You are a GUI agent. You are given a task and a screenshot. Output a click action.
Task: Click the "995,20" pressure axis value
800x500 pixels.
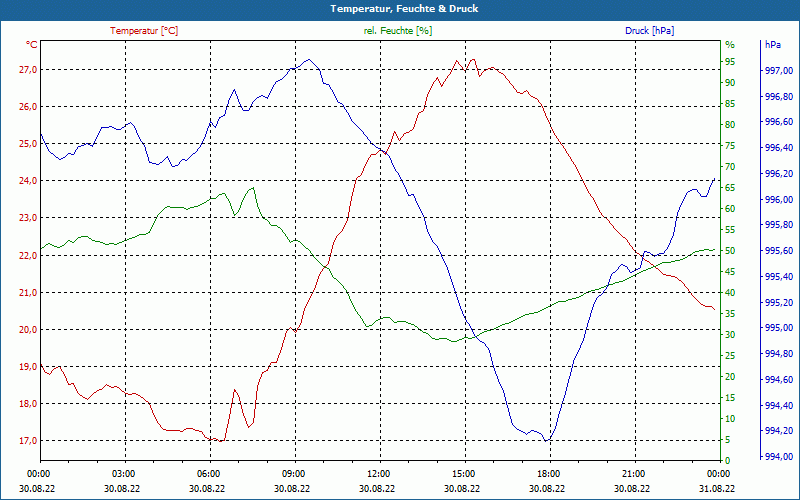pyautogui.click(x=779, y=303)
